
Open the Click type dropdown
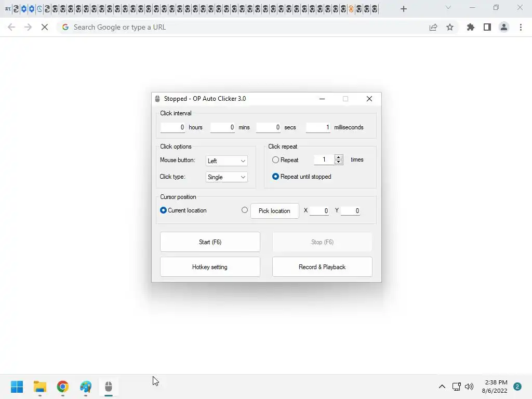pyautogui.click(x=227, y=177)
